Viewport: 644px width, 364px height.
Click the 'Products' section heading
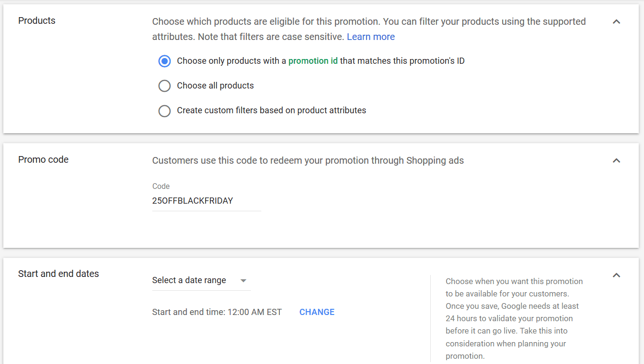tap(37, 20)
